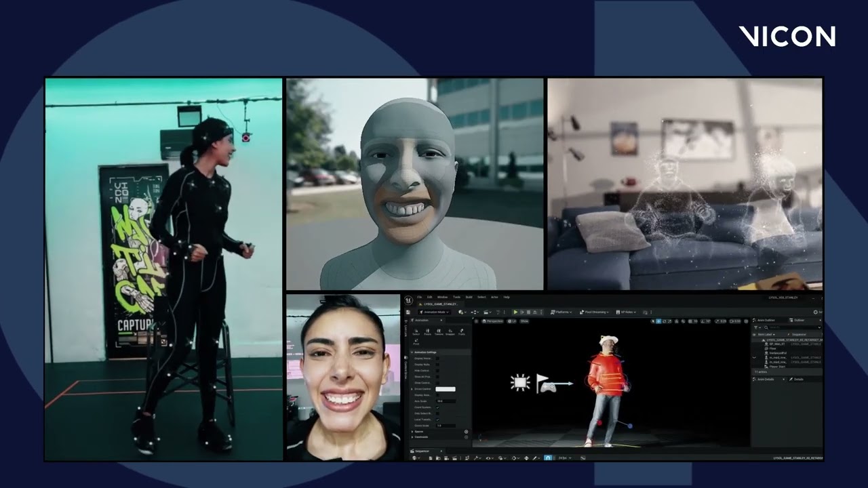Screen dimensions: 868x488
Task: Click the add icon in Spaces row
Action: [x=466, y=432]
